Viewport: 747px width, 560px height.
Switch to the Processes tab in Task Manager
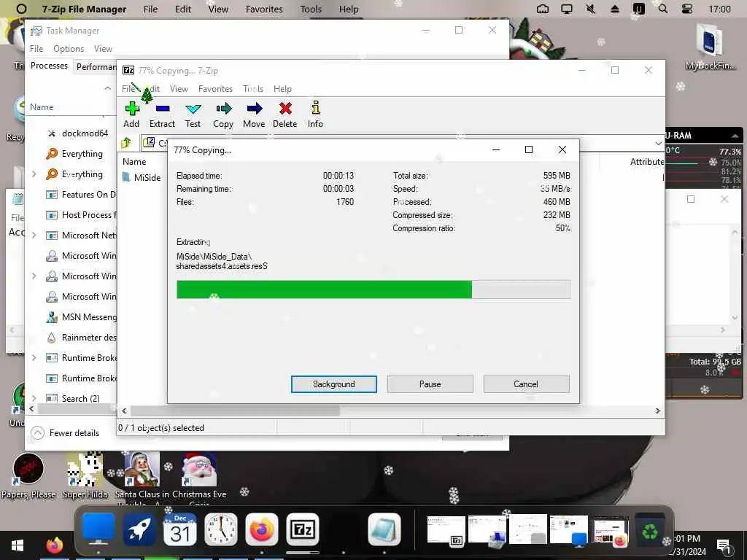pyautogui.click(x=49, y=66)
